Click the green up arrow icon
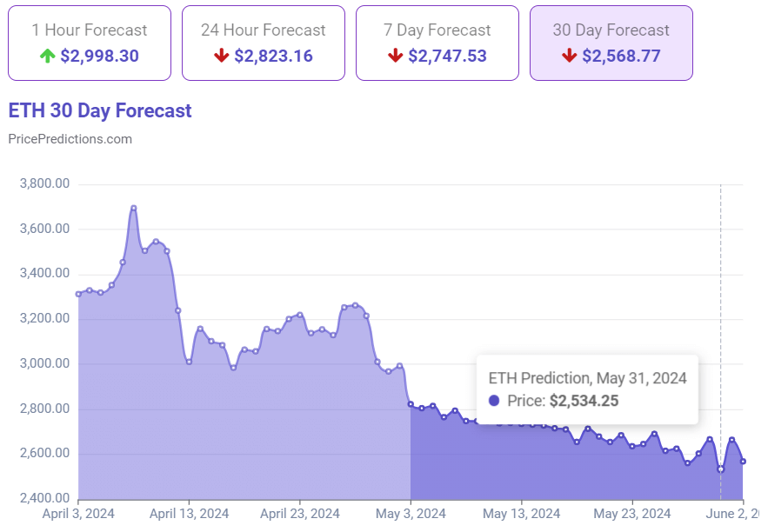 point(46,57)
